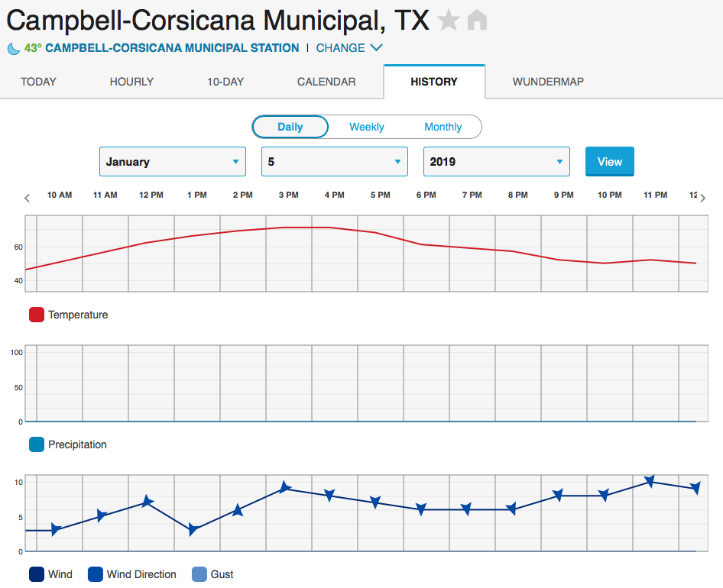Select the Daily view toggle
723x588 pixels.
(290, 127)
